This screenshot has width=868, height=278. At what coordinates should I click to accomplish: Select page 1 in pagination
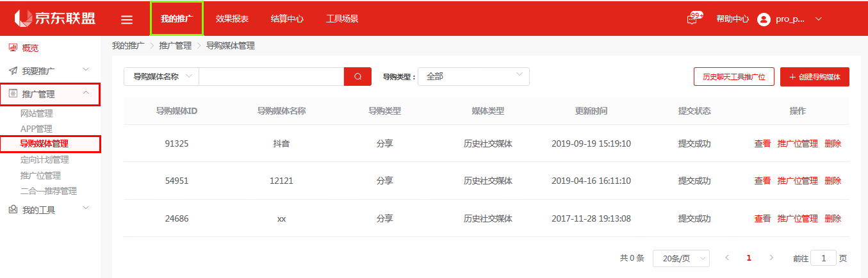click(x=749, y=258)
